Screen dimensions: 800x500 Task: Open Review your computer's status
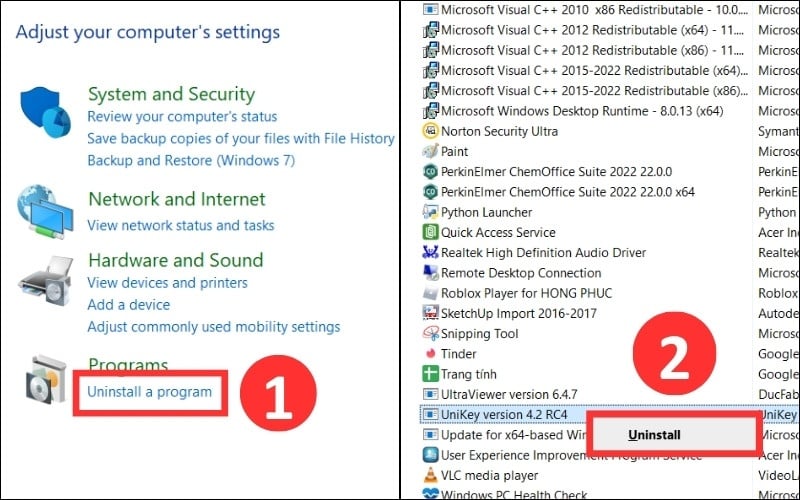tap(182, 116)
